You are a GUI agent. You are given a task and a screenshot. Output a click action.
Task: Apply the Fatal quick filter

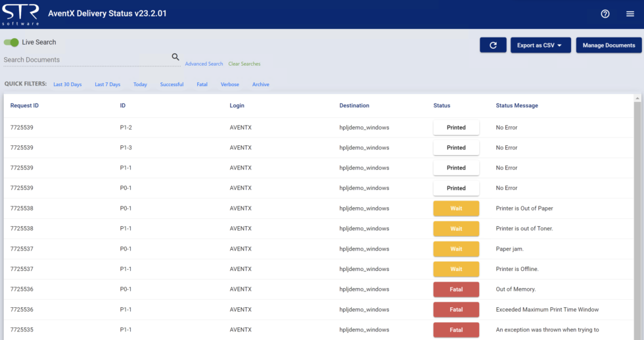click(202, 84)
